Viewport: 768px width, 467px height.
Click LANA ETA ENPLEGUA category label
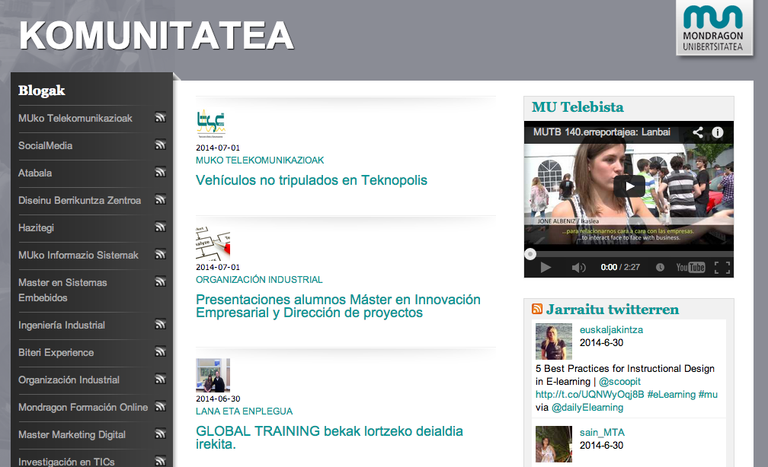click(x=244, y=411)
